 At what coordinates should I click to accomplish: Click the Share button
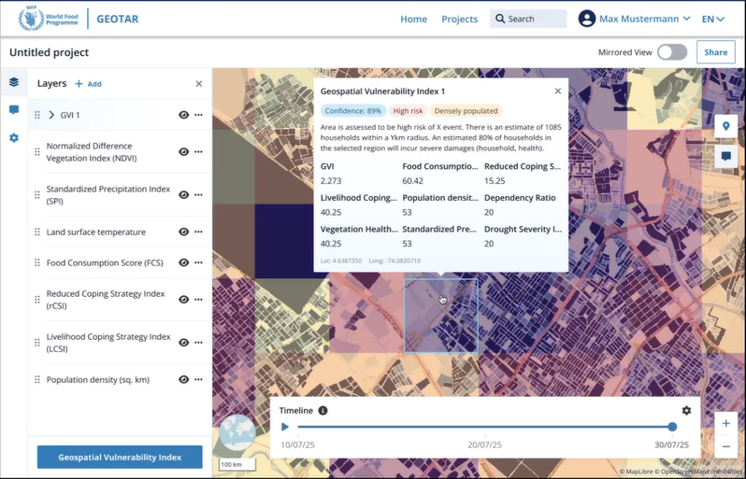(715, 52)
